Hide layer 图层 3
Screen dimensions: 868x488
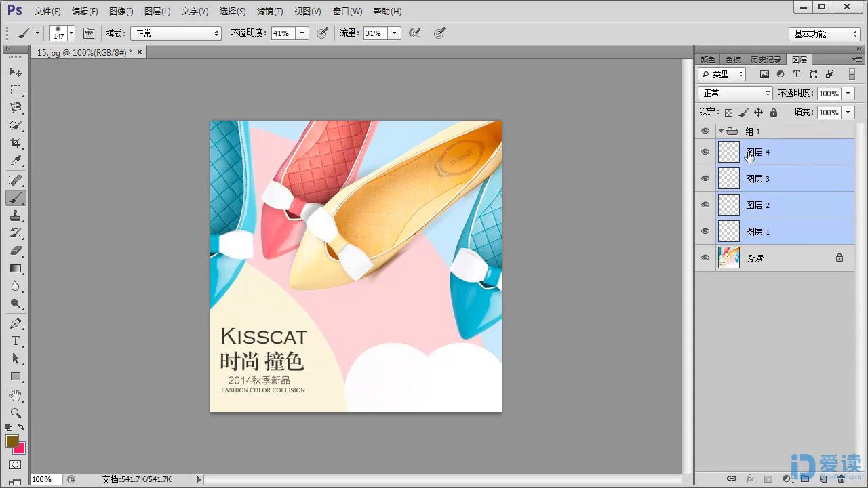(705, 178)
